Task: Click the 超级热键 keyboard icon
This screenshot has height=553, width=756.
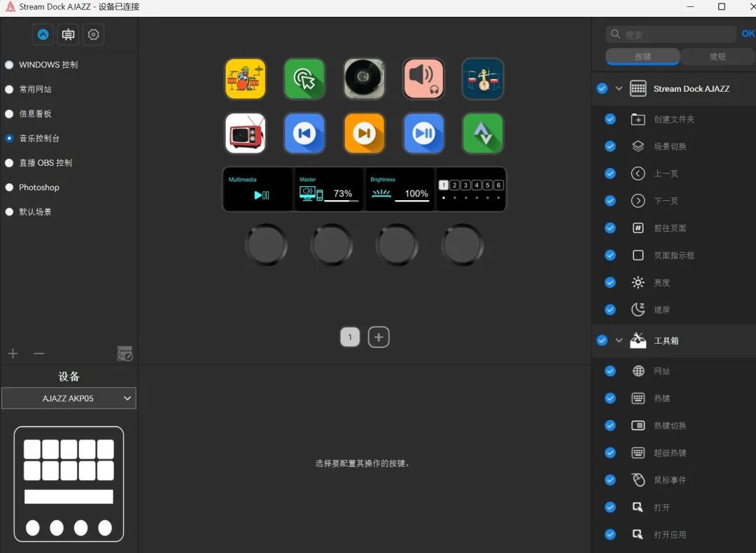Action: [x=638, y=453]
